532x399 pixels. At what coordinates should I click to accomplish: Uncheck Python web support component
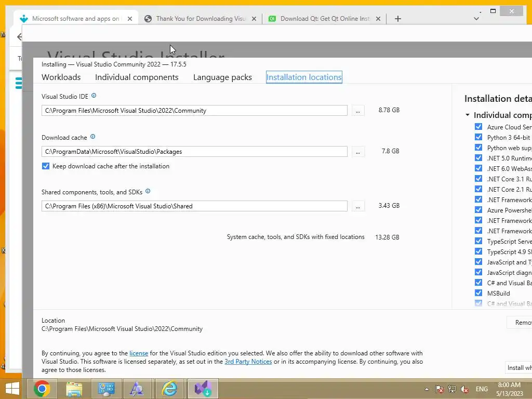(x=478, y=148)
